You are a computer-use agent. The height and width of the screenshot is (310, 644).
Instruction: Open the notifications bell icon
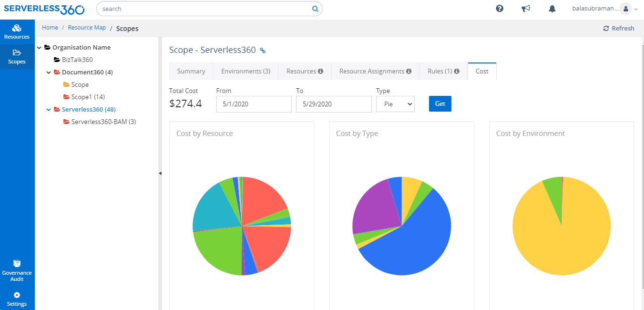click(552, 9)
